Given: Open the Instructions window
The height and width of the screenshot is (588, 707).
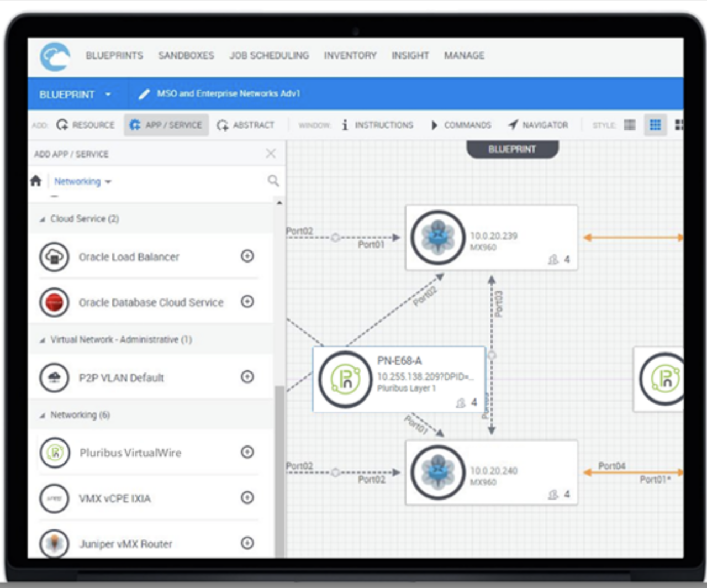Looking at the screenshot, I should tap(377, 125).
